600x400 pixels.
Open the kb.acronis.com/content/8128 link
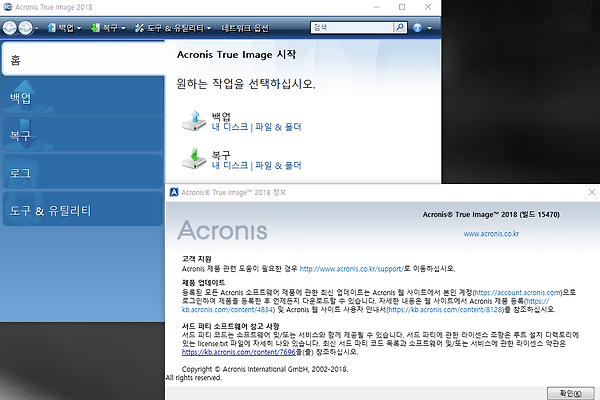(446, 309)
